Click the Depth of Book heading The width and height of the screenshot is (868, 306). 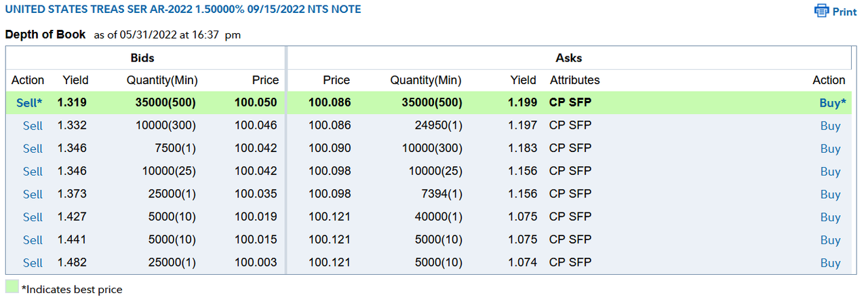pyautogui.click(x=45, y=34)
